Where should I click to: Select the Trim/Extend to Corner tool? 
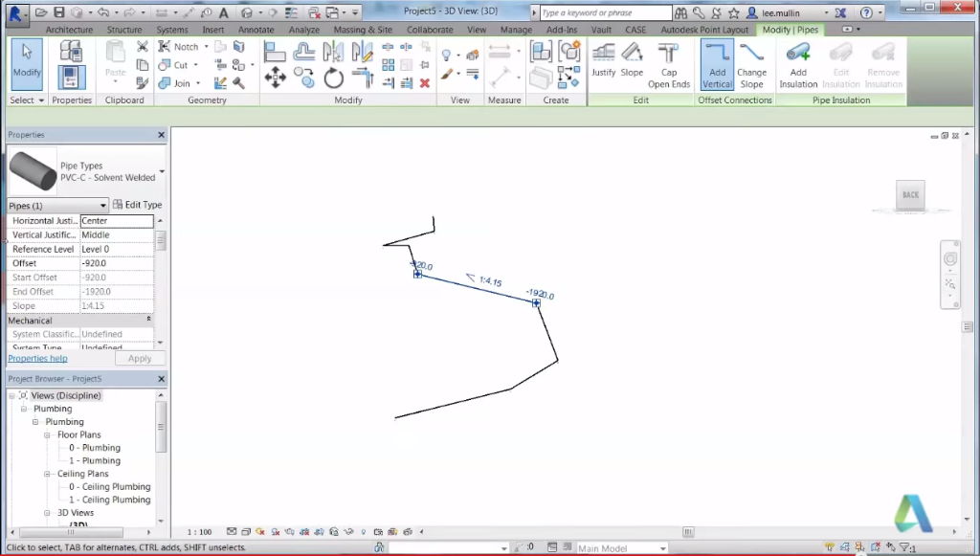tap(363, 78)
